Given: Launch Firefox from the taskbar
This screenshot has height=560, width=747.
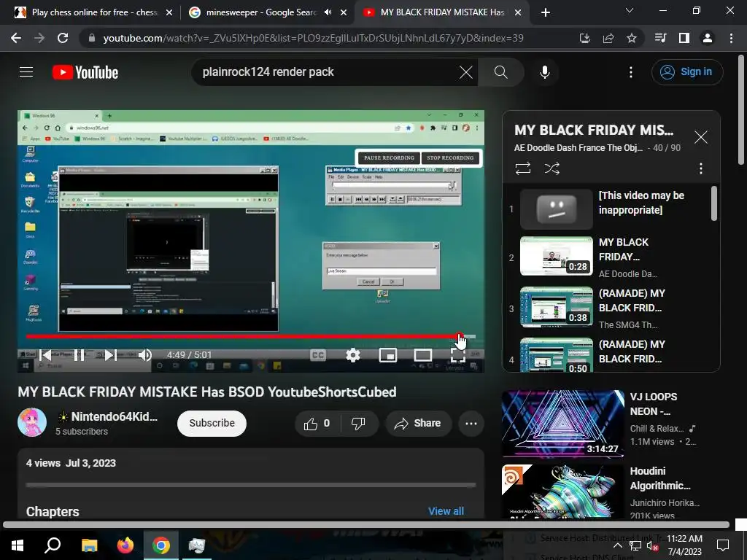Looking at the screenshot, I should tap(125, 545).
